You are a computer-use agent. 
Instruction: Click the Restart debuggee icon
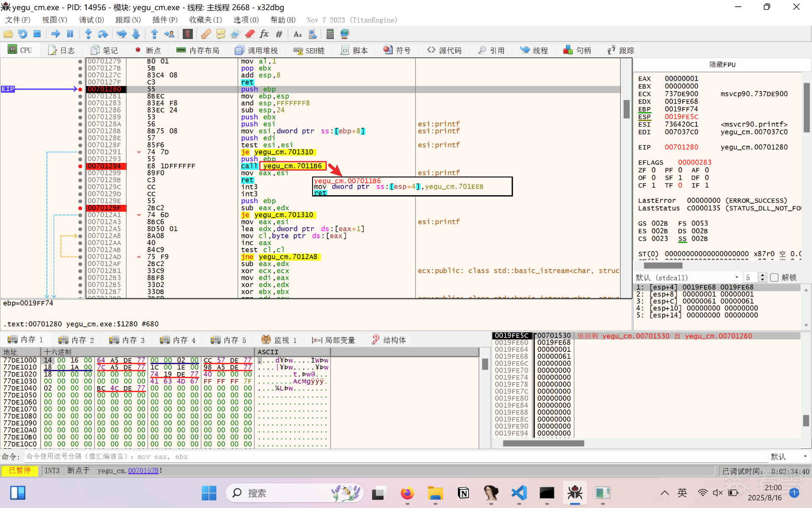23,34
